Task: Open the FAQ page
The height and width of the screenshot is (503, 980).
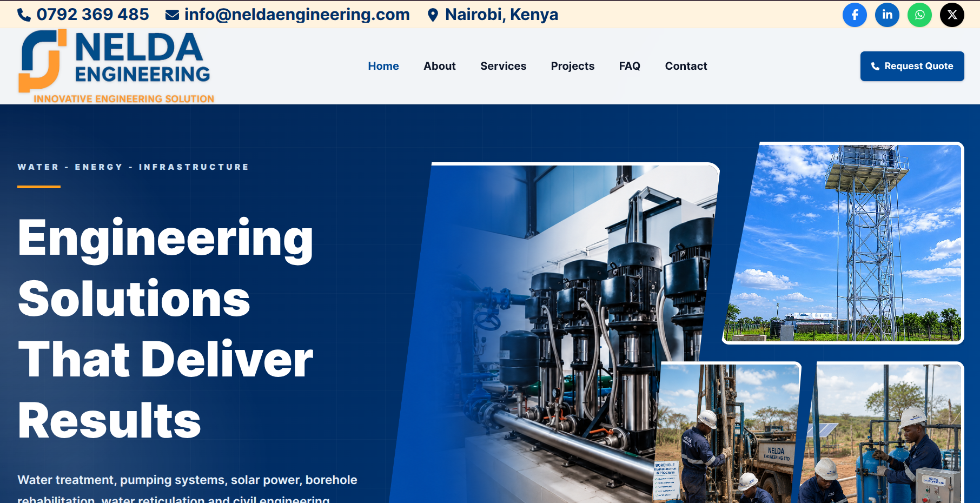Action: [630, 66]
